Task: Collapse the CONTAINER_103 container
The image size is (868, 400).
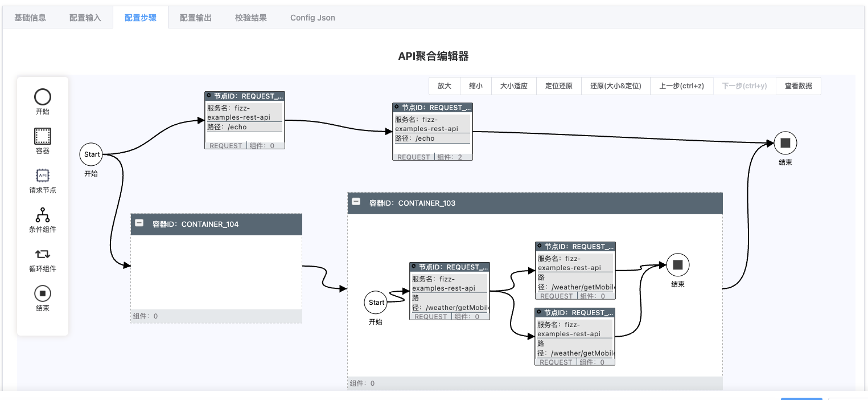Action: pyautogui.click(x=356, y=202)
